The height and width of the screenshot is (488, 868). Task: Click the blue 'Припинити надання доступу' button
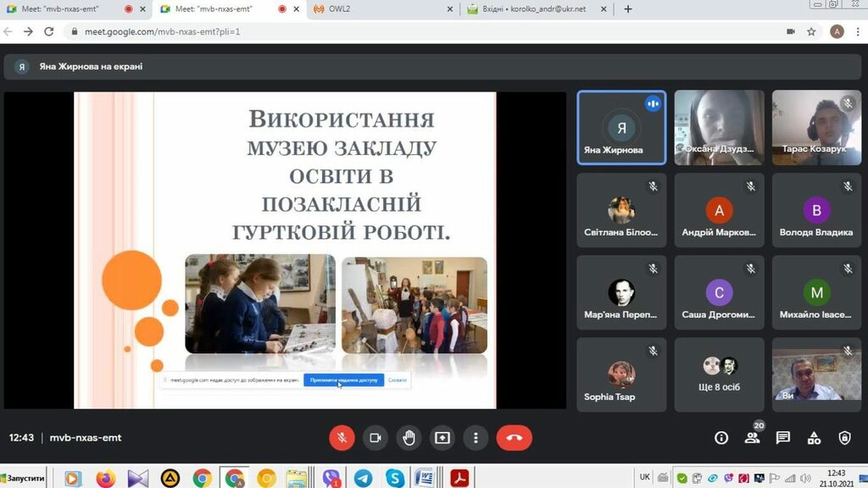click(343, 380)
